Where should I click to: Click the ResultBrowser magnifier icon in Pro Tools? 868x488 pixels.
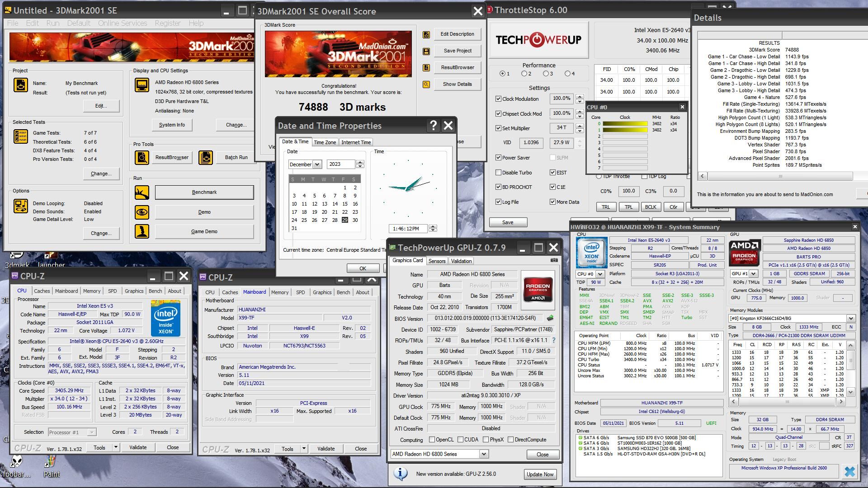(x=142, y=157)
